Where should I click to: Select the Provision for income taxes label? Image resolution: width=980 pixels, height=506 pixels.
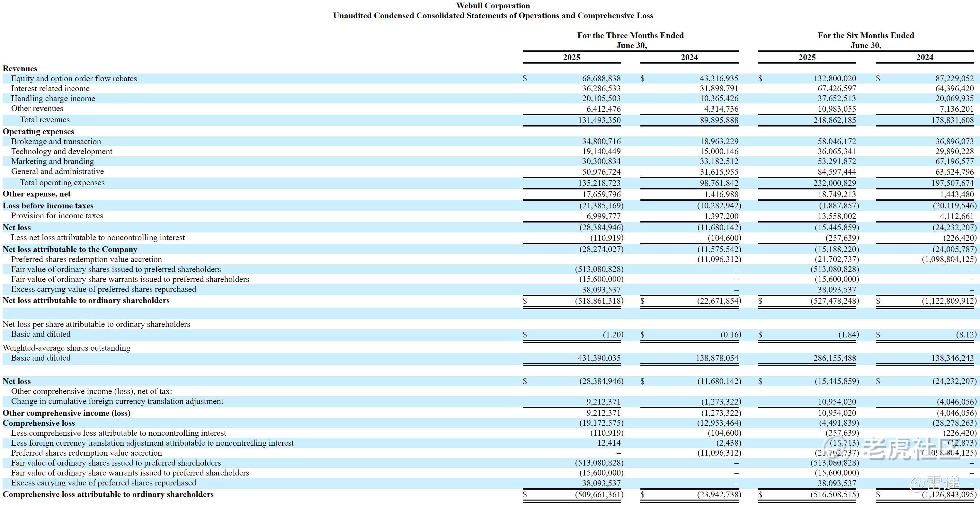click(57, 215)
